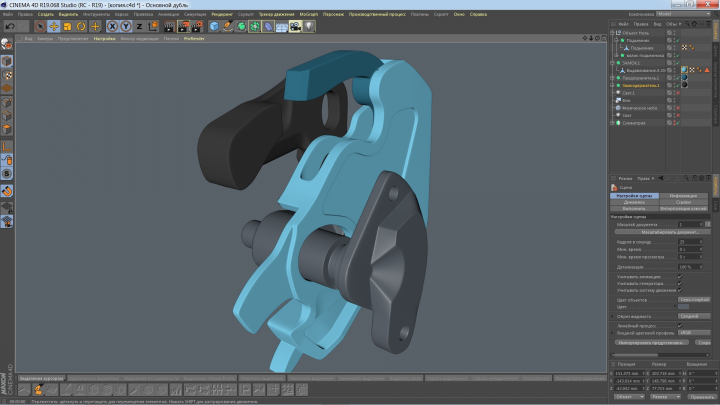The height and width of the screenshot is (405, 720).
Task: Select the Live Selection tool
Action: 40,26
